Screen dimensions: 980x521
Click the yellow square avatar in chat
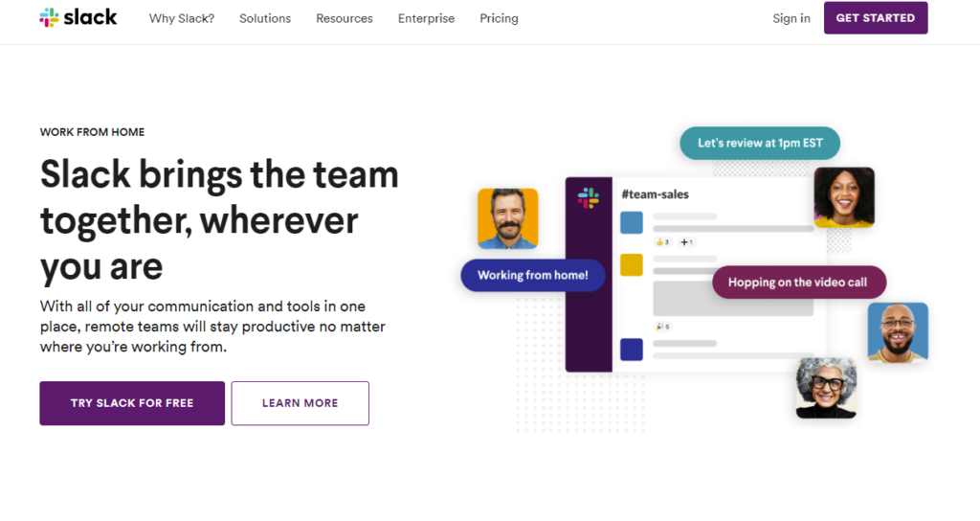(x=632, y=264)
